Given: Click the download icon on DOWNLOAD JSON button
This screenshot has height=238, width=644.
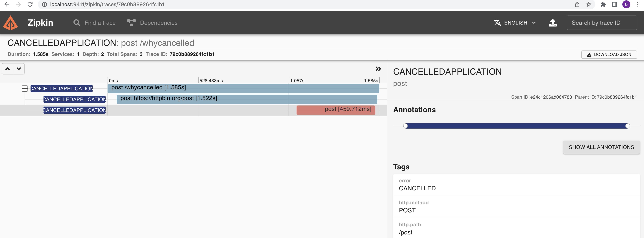Looking at the screenshot, I should click(x=589, y=54).
